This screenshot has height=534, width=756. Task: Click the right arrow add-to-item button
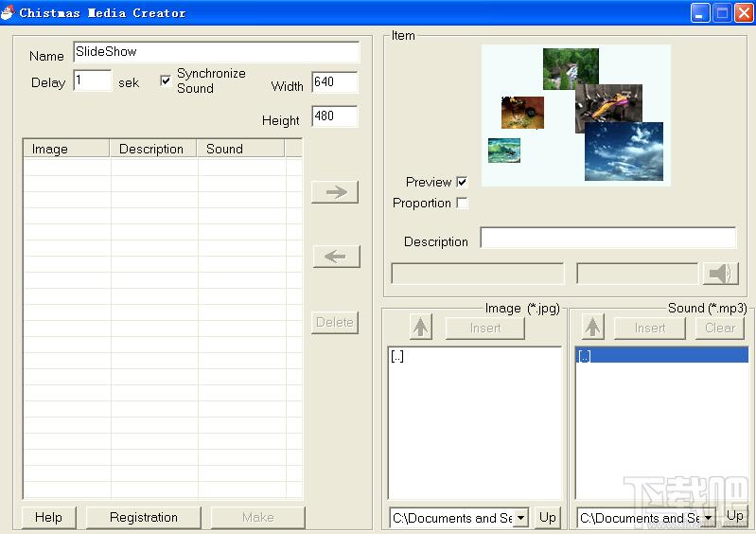pos(335,192)
